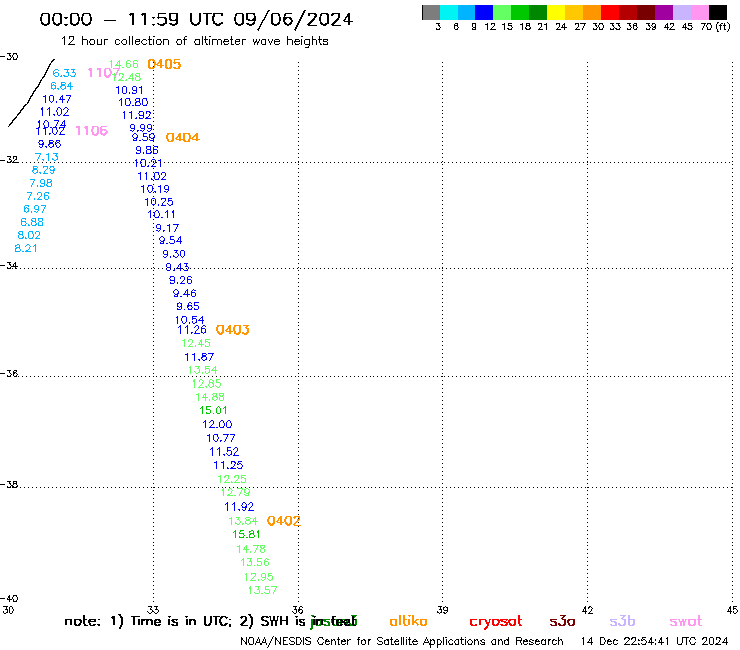Click the wave height value 9.65

pyautogui.click(x=188, y=306)
